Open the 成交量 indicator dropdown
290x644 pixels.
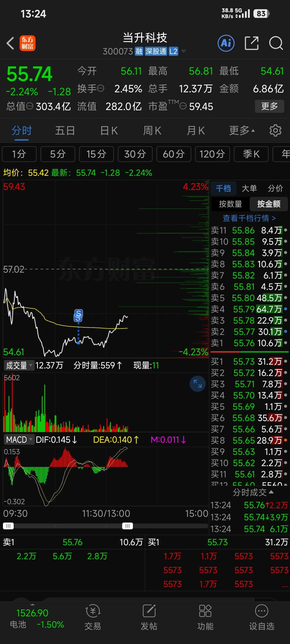pyautogui.click(x=19, y=365)
